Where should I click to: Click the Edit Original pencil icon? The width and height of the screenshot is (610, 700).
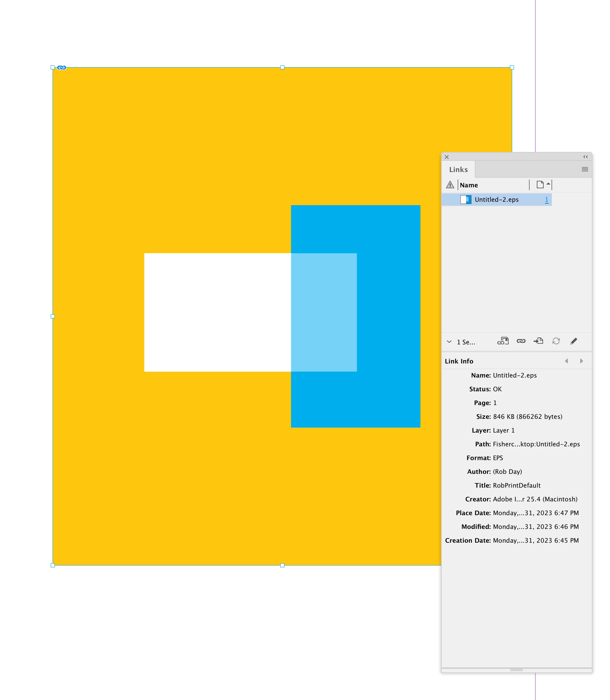tap(574, 341)
